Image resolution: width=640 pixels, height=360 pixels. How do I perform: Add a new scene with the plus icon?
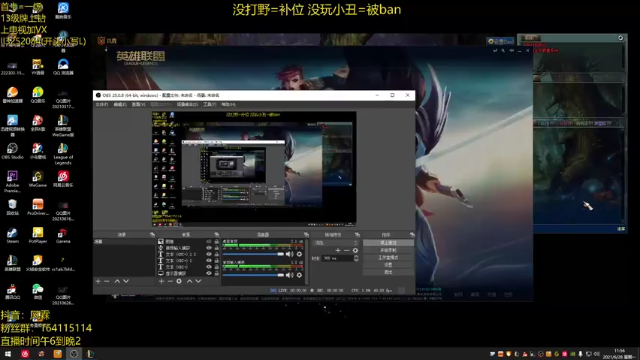point(98,281)
